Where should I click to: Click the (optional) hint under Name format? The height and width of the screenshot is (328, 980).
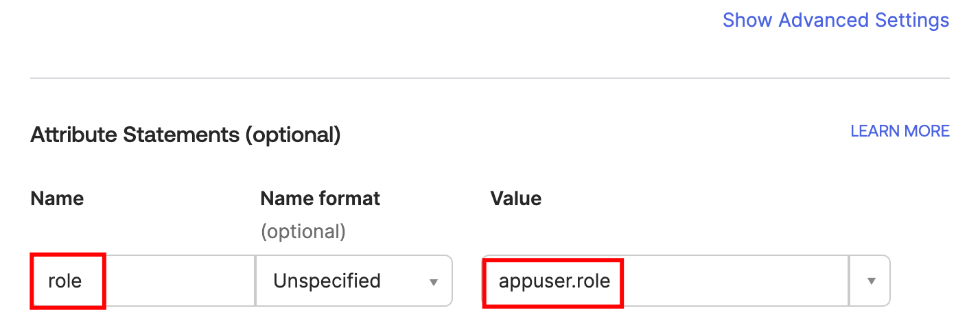pyautogui.click(x=303, y=232)
